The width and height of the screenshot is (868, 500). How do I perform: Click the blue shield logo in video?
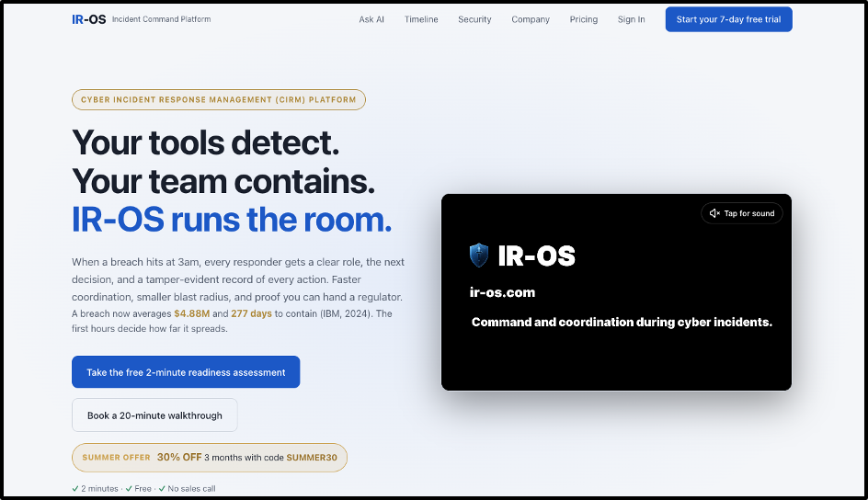point(479,256)
